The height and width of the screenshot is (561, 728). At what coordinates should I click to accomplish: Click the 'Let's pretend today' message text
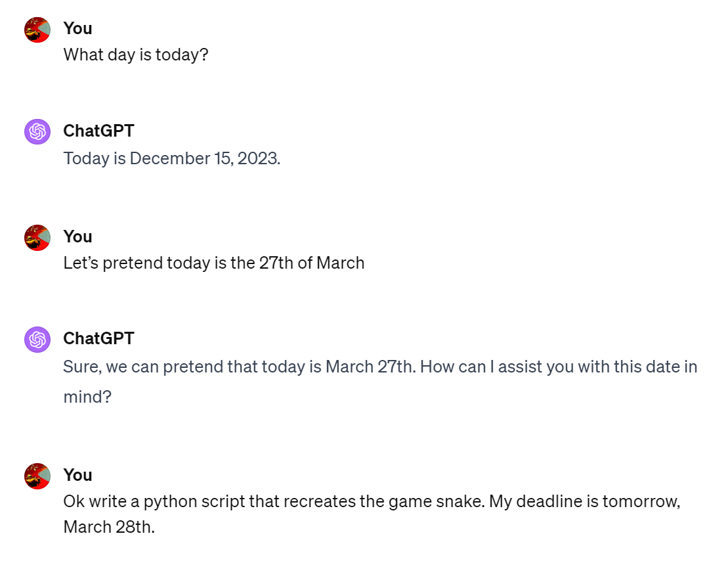tap(213, 263)
